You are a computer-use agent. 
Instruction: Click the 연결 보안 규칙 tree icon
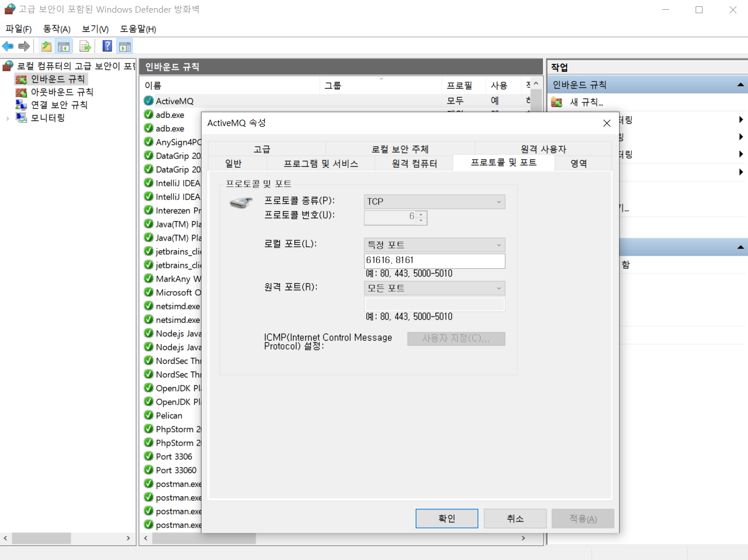click(21, 105)
